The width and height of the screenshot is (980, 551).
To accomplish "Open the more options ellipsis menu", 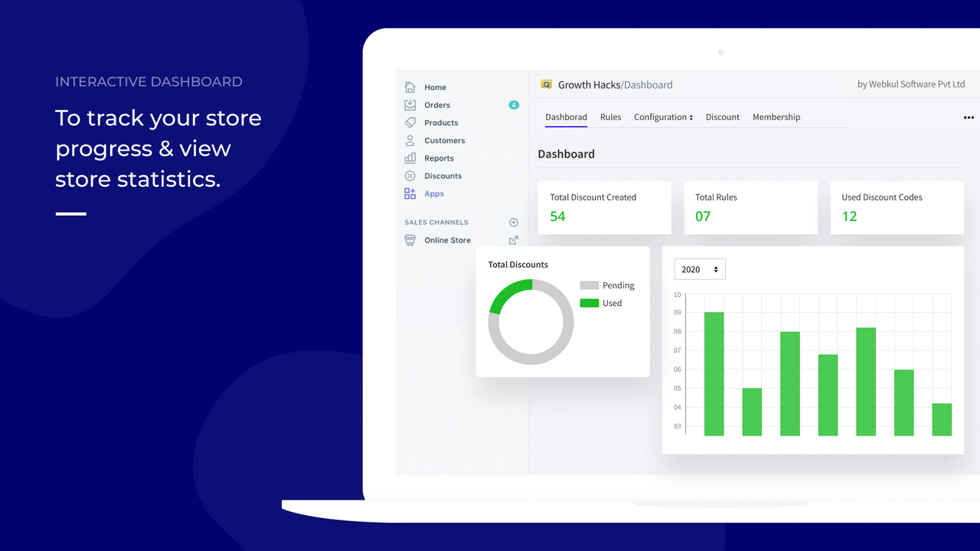I will click(x=969, y=117).
